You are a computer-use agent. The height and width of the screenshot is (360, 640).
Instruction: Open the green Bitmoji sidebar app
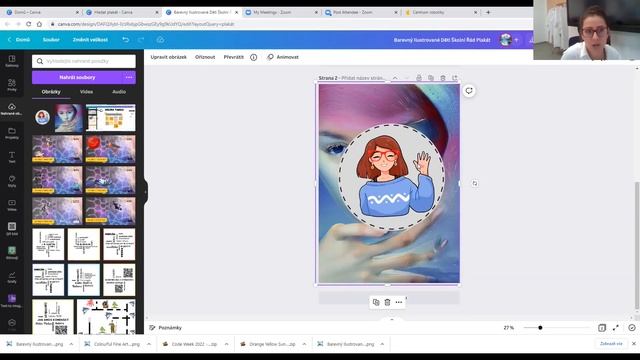pyautogui.click(x=12, y=253)
